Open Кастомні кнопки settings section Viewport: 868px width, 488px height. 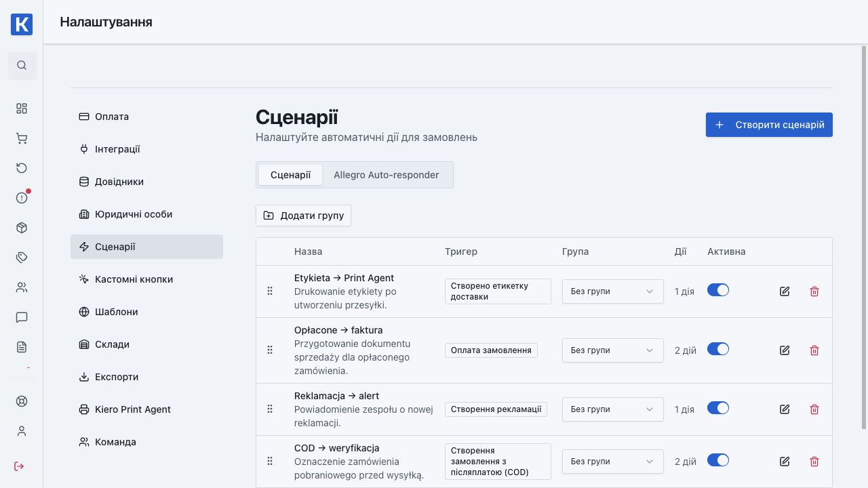(146, 279)
